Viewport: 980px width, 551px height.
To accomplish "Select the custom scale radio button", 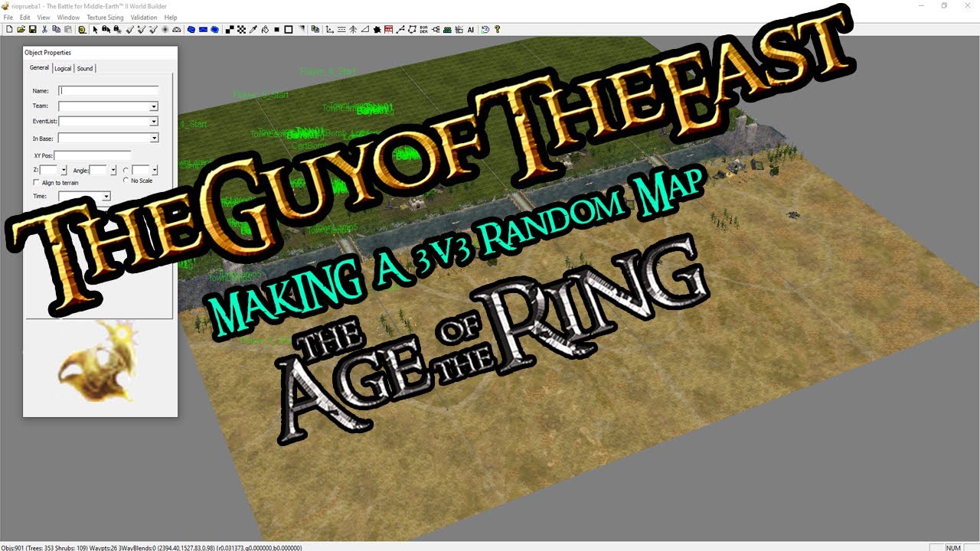I will click(126, 170).
